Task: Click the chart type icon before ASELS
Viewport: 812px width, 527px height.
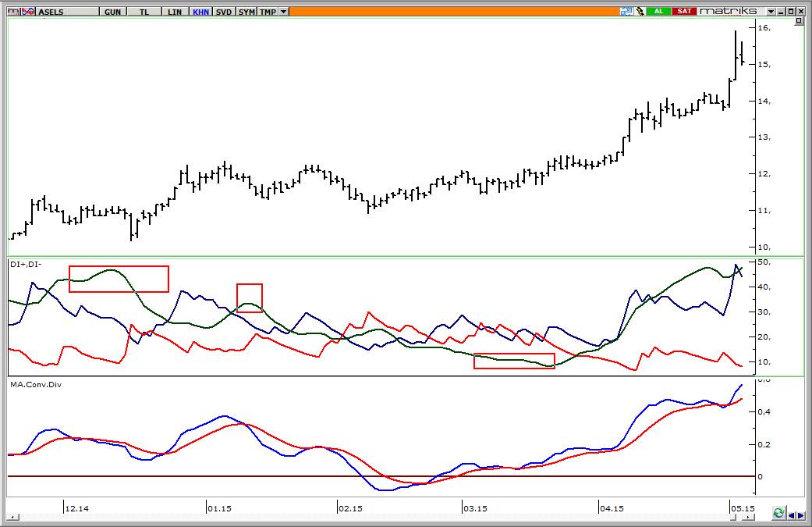Action: (x=14, y=12)
